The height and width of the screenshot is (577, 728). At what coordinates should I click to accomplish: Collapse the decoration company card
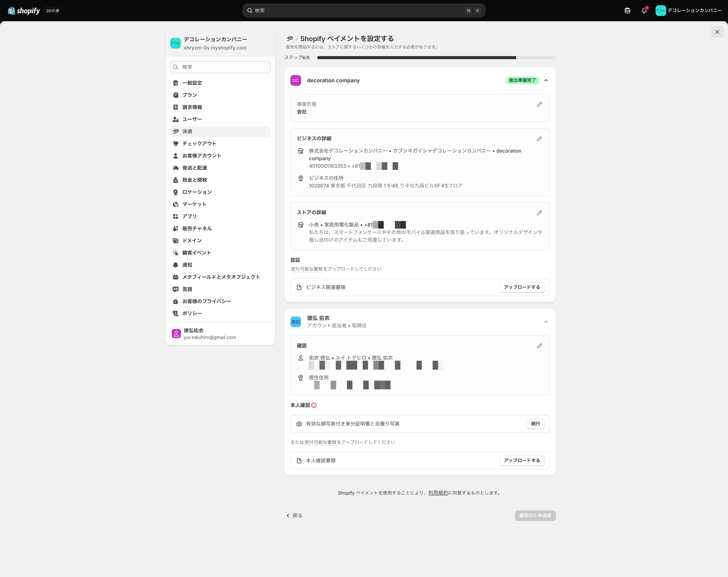pos(546,80)
